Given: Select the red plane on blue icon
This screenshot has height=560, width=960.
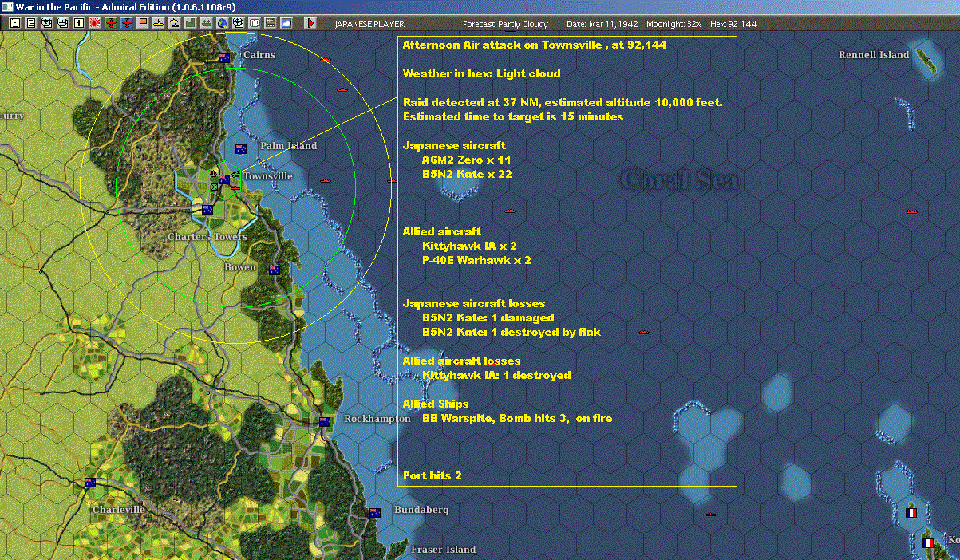Looking at the screenshot, I should (127, 23).
